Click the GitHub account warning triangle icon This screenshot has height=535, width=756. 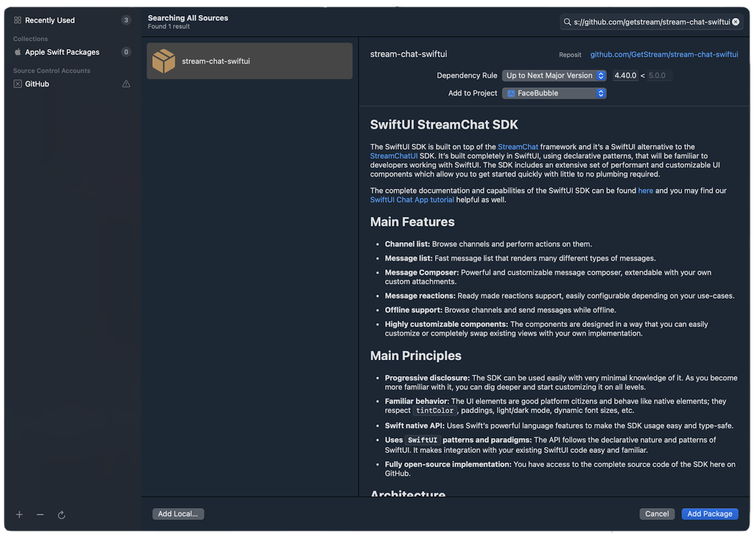coord(126,84)
